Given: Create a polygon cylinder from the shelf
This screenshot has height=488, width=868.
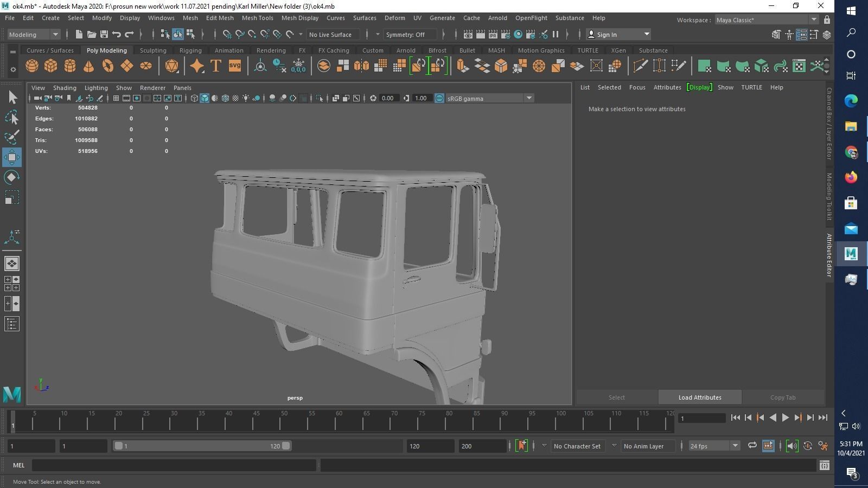Looking at the screenshot, I should [x=70, y=66].
